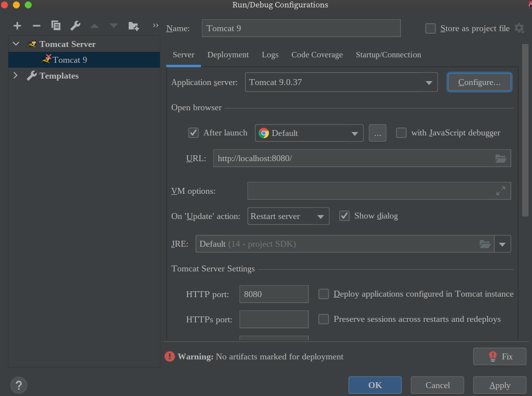Switch to the Deployment tab

pyautogui.click(x=228, y=54)
